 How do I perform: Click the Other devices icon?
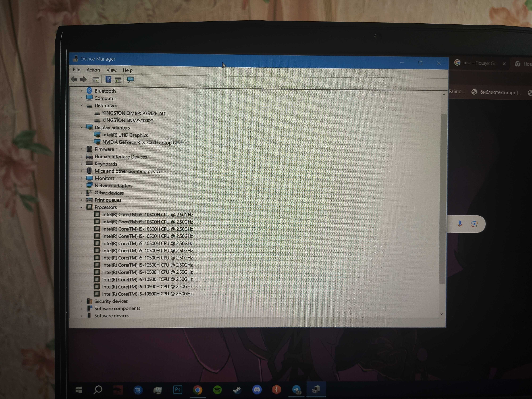click(x=89, y=192)
